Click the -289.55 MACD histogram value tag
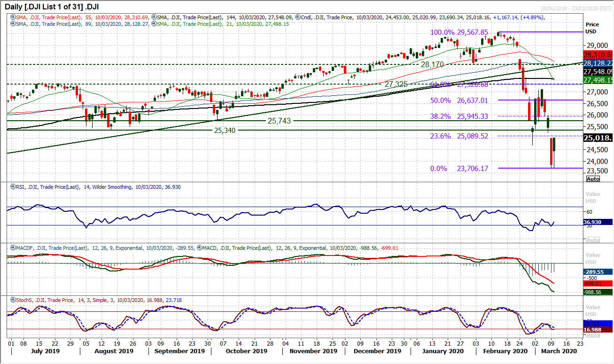This screenshot has height=364, width=614. click(598, 271)
